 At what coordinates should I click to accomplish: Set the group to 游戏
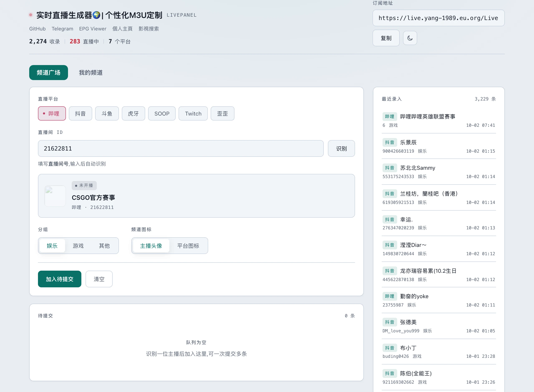(x=78, y=246)
